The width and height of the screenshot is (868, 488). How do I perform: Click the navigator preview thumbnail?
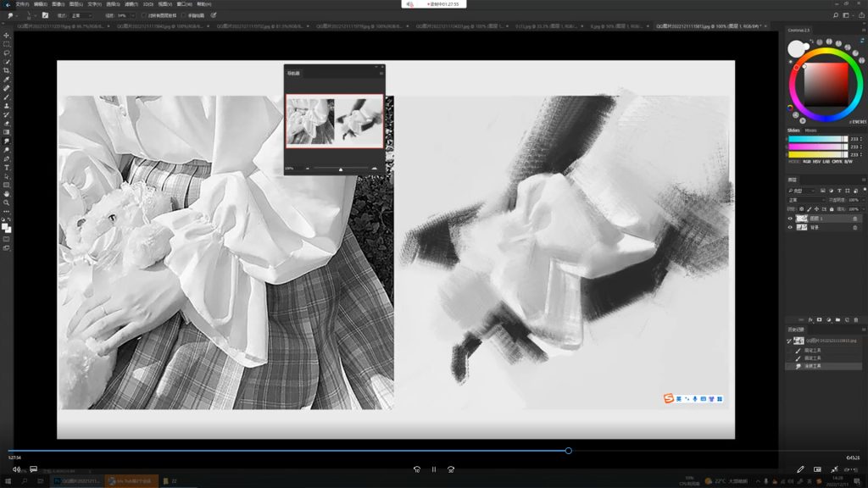coord(334,121)
